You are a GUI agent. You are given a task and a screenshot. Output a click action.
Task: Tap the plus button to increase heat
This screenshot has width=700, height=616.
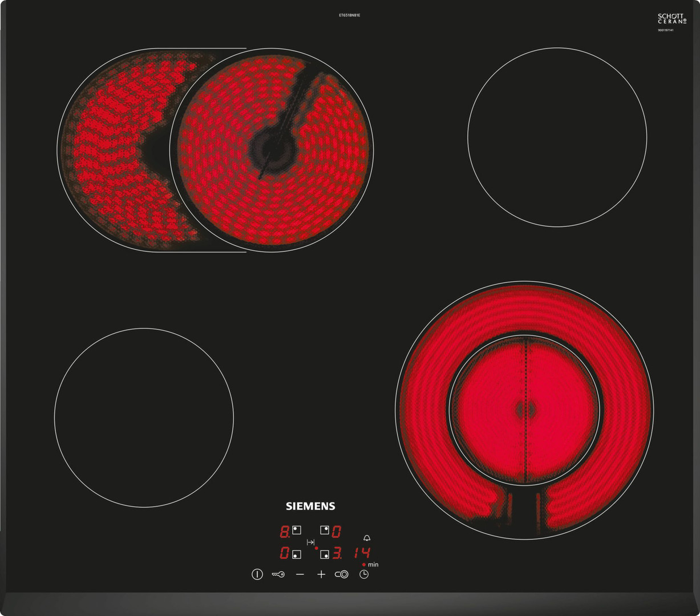point(321,574)
